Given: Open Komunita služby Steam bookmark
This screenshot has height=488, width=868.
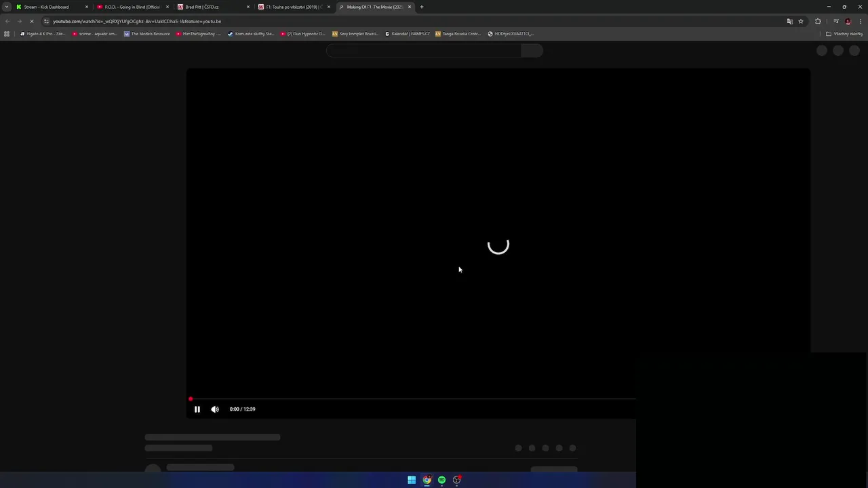Looking at the screenshot, I should click(x=251, y=34).
